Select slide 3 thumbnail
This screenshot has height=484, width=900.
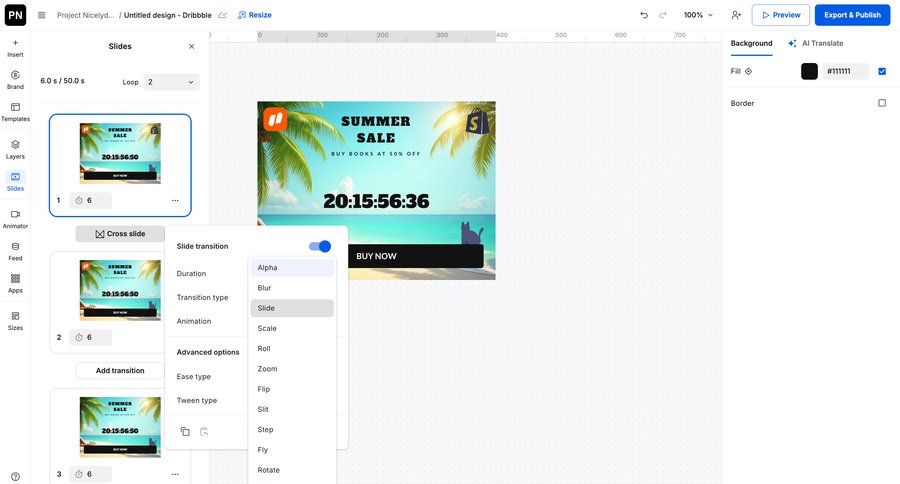120,427
